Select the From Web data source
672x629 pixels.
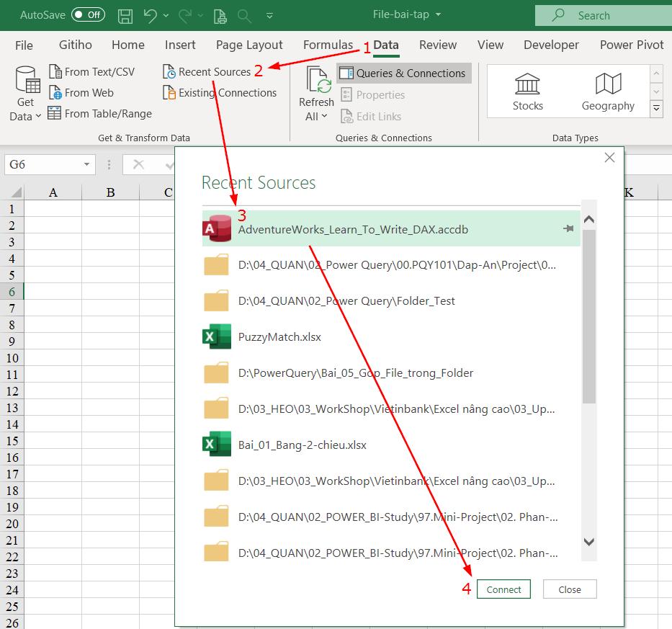pos(81,93)
